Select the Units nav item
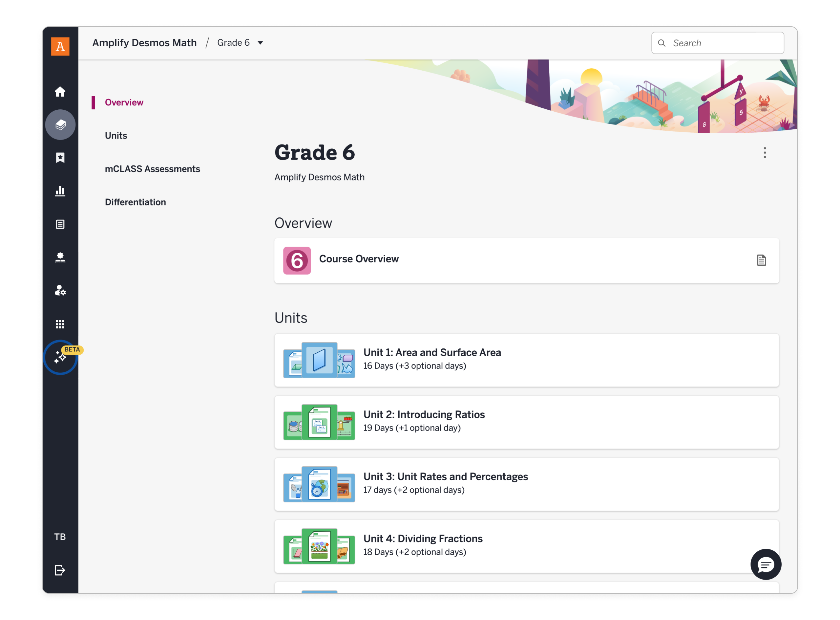Image resolution: width=840 pixels, height=620 pixels. click(x=116, y=136)
